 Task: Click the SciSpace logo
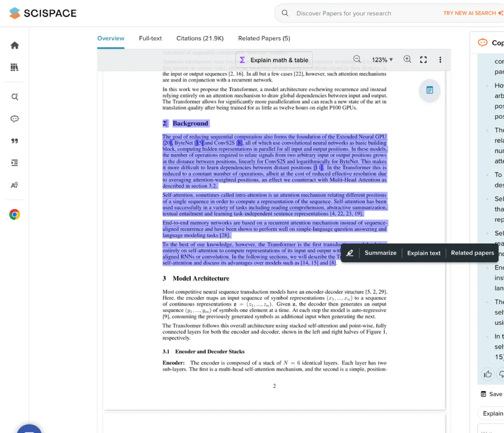(x=43, y=13)
